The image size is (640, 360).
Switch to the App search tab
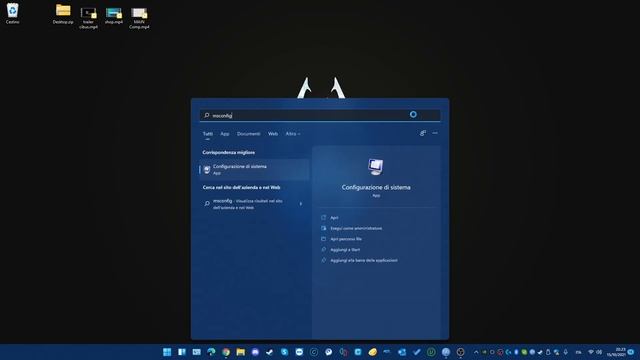(225, 134)
